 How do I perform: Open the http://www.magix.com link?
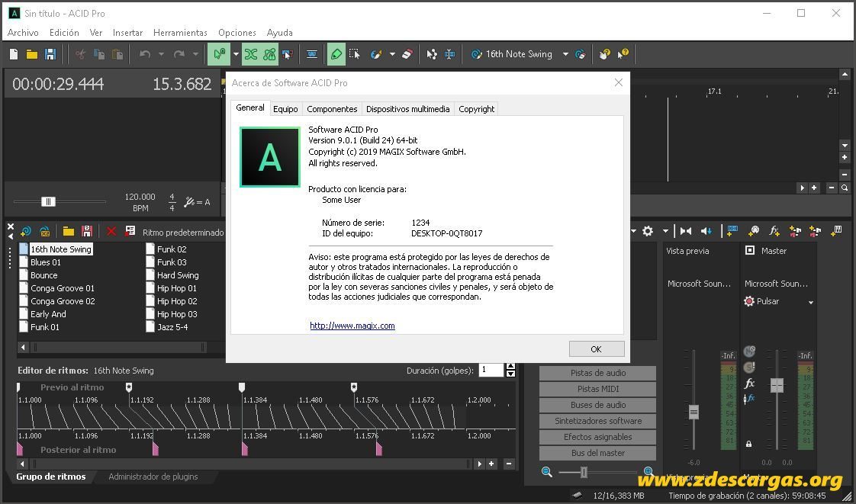[x=352, y=326]
